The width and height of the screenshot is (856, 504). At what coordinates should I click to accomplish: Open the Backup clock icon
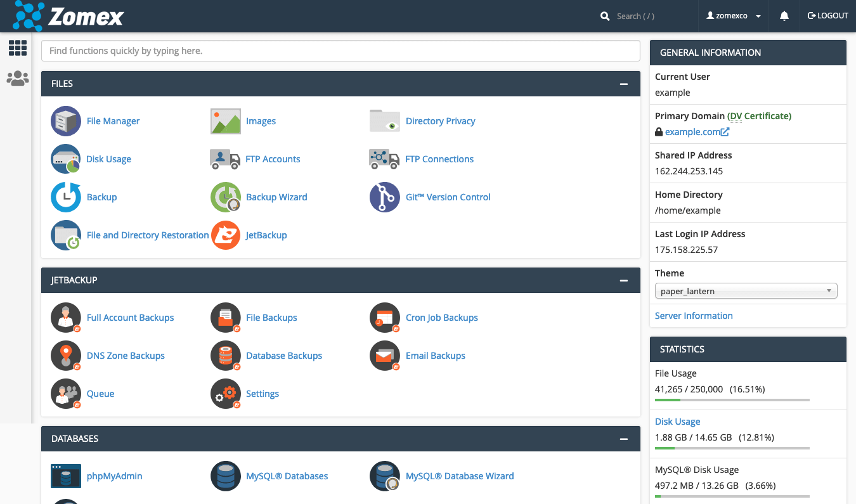(66, 197)
